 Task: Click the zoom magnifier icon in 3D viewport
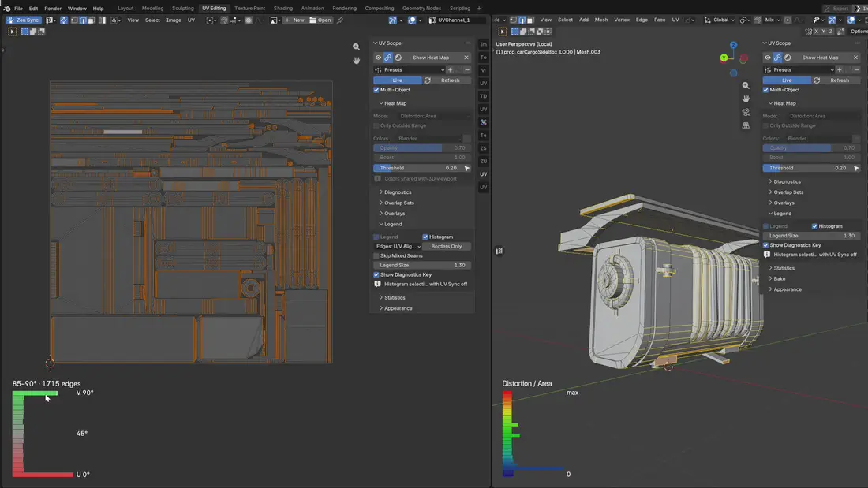746,86
